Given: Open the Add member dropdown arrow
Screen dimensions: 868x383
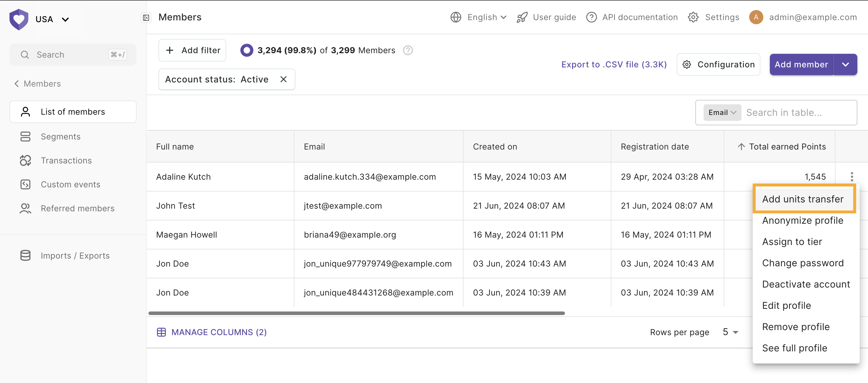Looking at the screenshot, I should click(845, 64).
